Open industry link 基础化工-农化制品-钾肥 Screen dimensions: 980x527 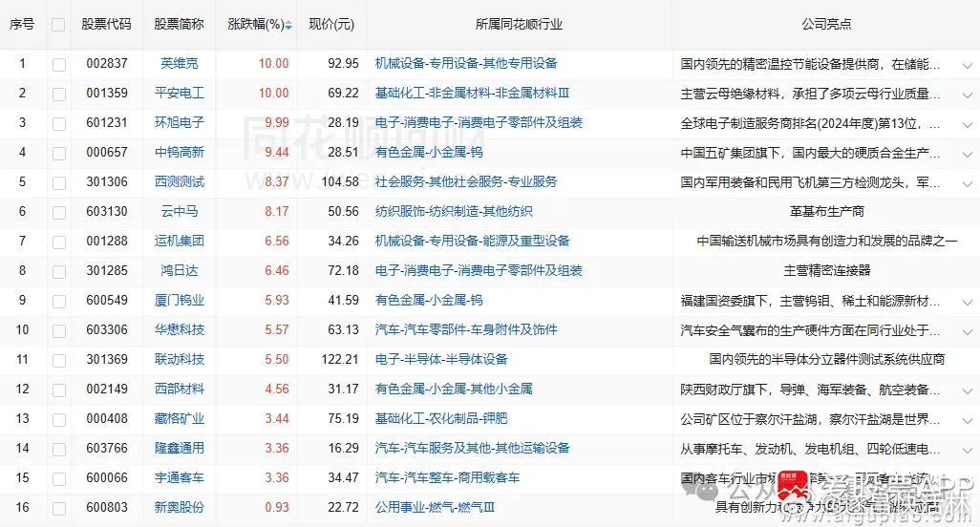441,418
